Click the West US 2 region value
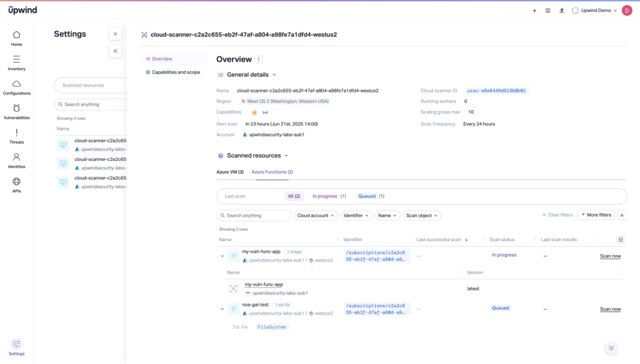The image size is (640, 364). [285, 102]
